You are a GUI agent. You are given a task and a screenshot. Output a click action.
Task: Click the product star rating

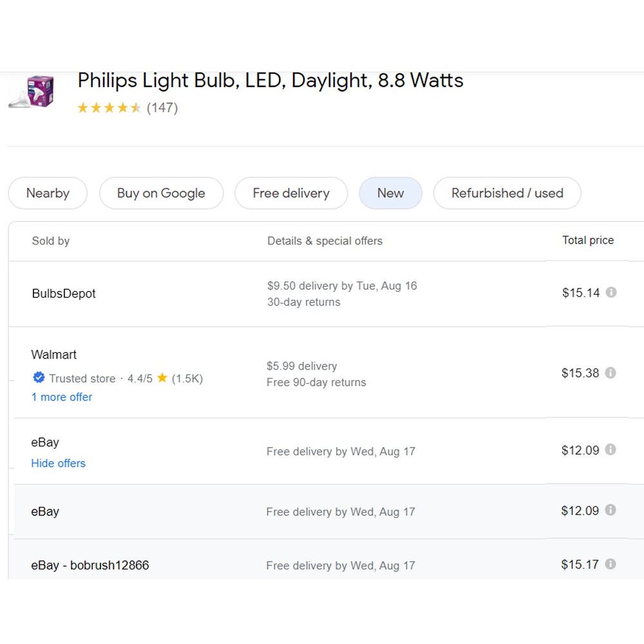click(109, 108)
